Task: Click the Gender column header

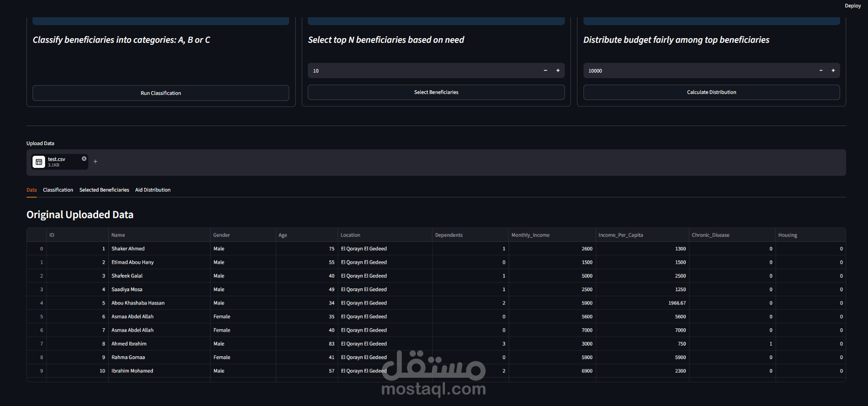Action: point(243,235)
